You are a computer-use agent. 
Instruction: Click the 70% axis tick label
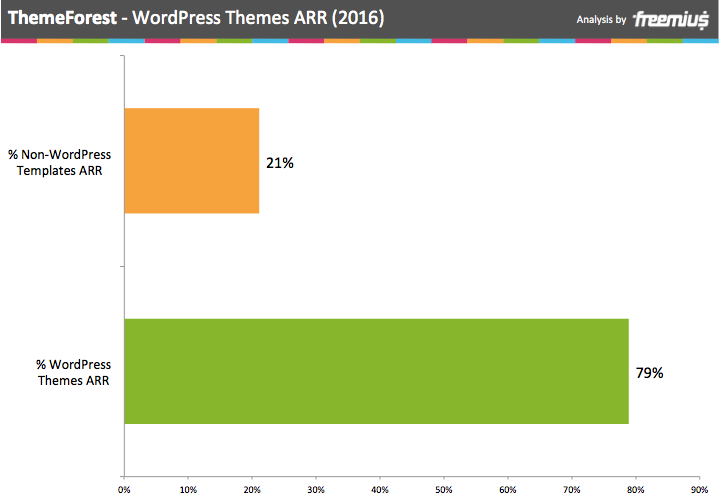[572, 490]
